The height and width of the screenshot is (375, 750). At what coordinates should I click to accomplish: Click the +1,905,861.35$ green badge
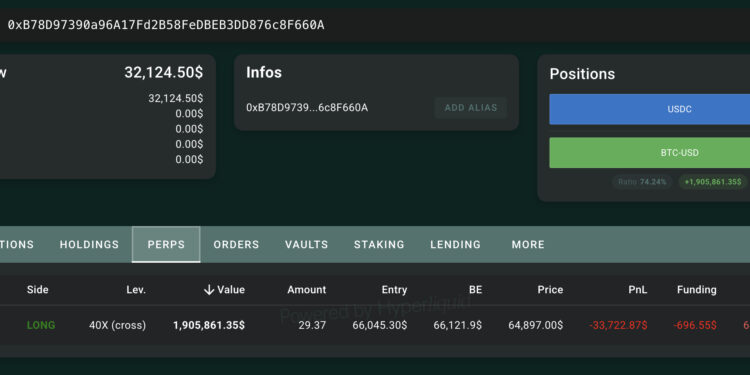tap(713, 182)
